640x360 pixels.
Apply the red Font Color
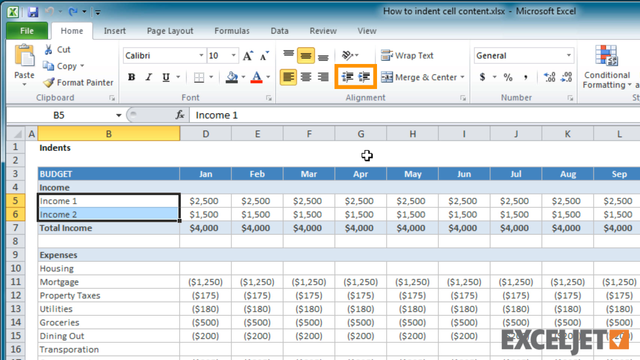256,77
